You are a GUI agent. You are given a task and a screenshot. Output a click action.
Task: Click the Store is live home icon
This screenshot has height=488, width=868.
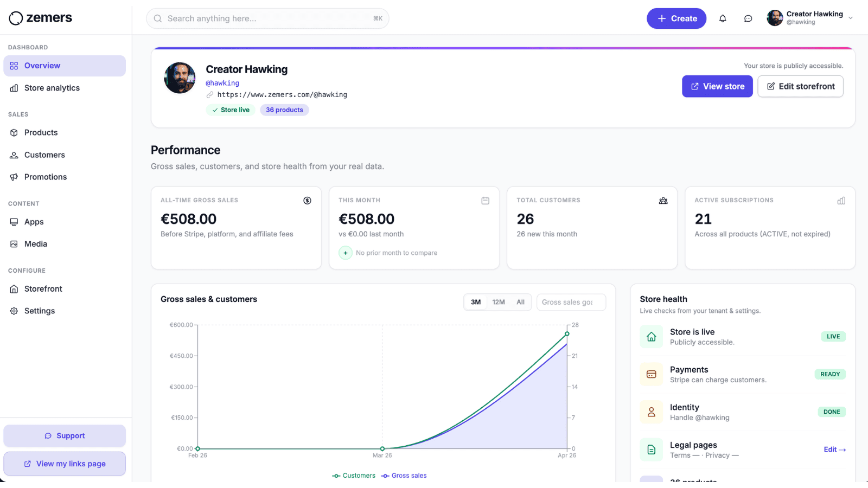point(652,337)
